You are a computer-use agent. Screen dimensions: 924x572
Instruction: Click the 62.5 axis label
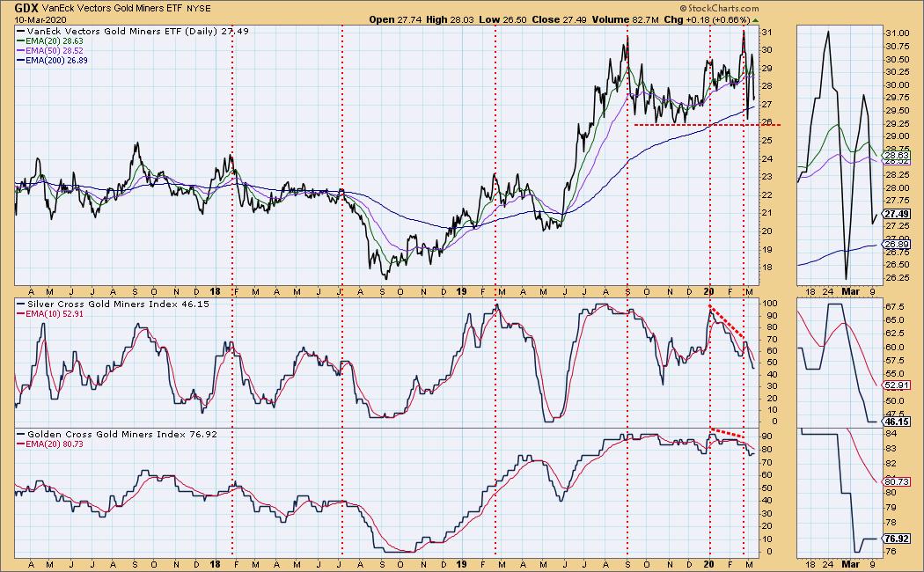pyautogui.click(x=894, y=334)
